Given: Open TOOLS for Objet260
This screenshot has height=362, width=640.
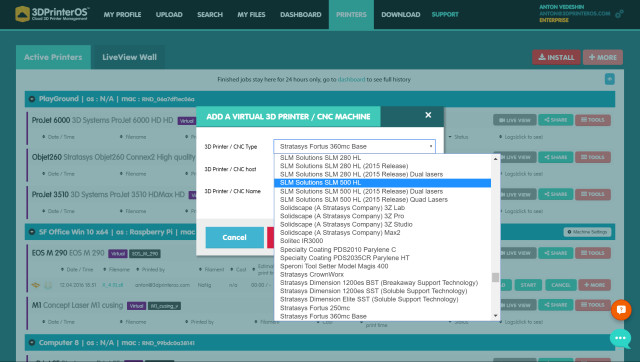Looking at the screenshot, I should [x=593, y=157].
